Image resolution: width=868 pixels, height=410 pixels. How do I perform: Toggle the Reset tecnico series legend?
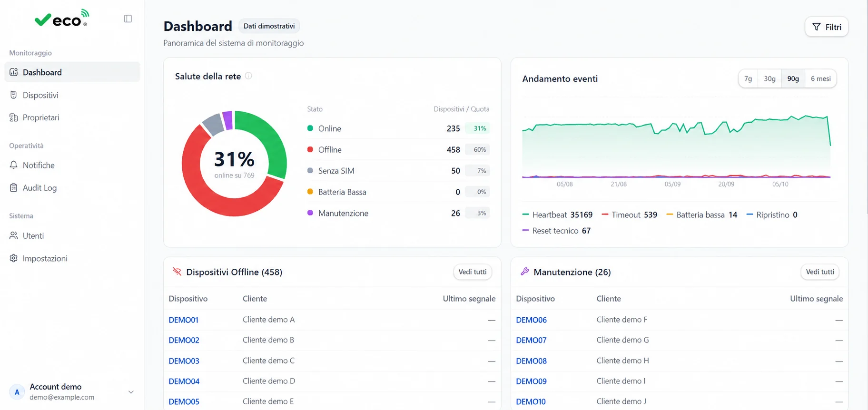(556, 231)
